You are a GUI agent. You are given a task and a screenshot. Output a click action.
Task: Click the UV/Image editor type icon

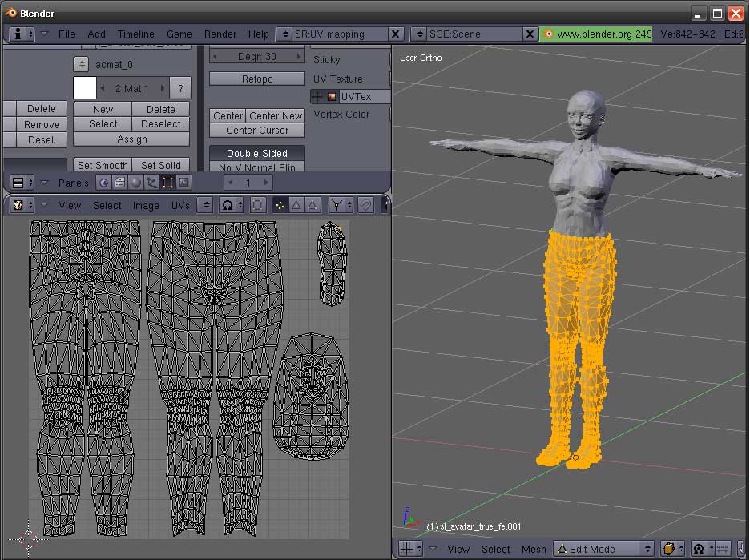[18, 205]
